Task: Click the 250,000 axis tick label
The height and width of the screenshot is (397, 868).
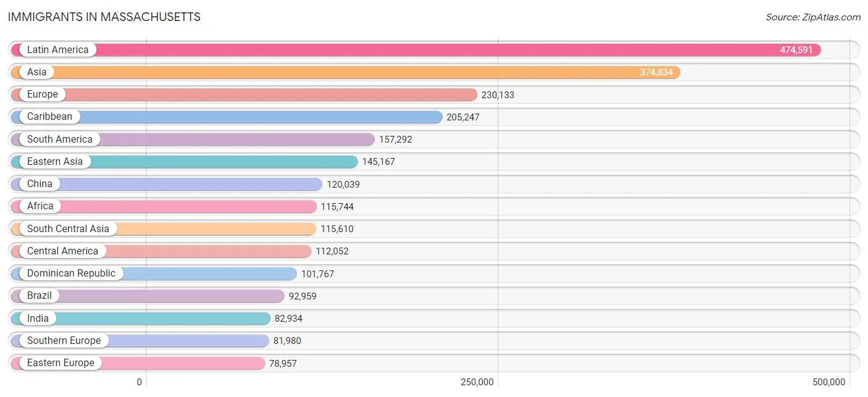Action: 477,382
